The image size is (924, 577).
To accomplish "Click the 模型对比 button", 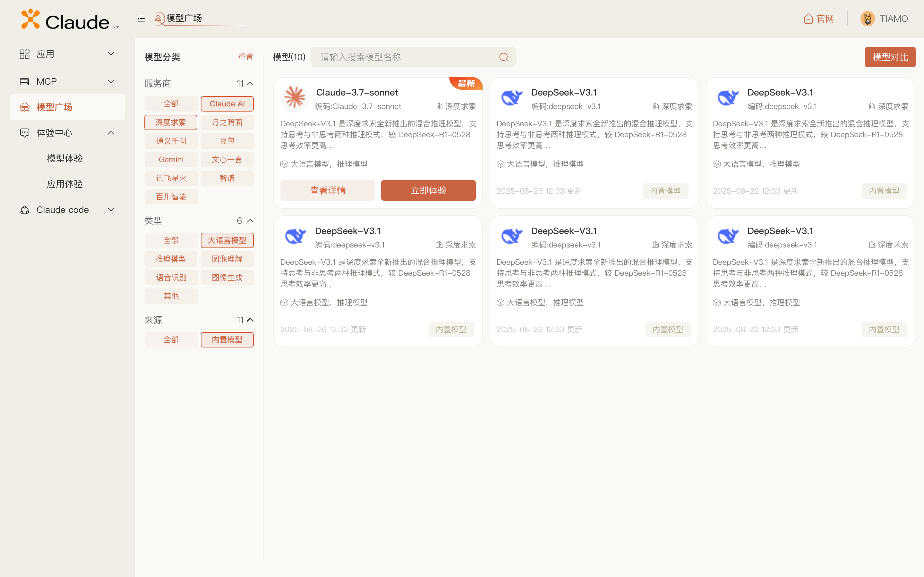I will [890, 57].
